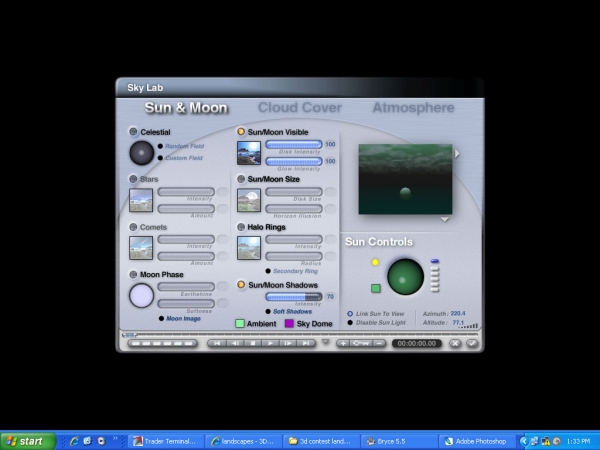Select the Random Field option
The image size is (600, 450).
181,146
